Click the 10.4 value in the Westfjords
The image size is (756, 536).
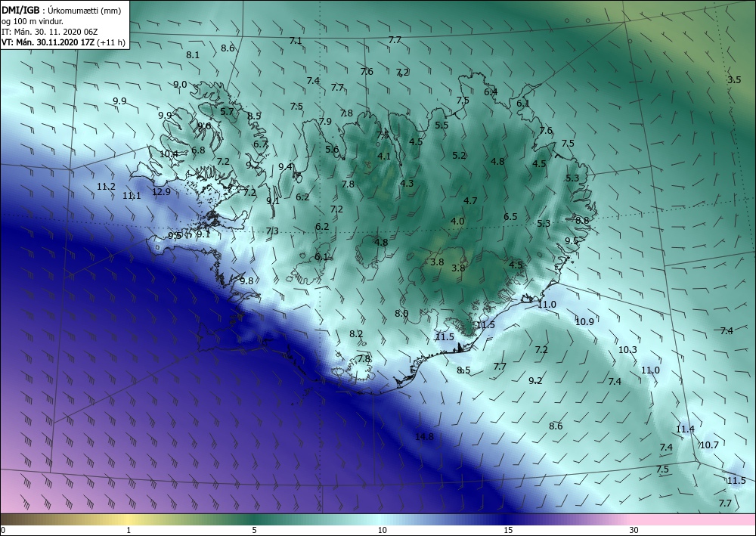[x=169, y=153]
